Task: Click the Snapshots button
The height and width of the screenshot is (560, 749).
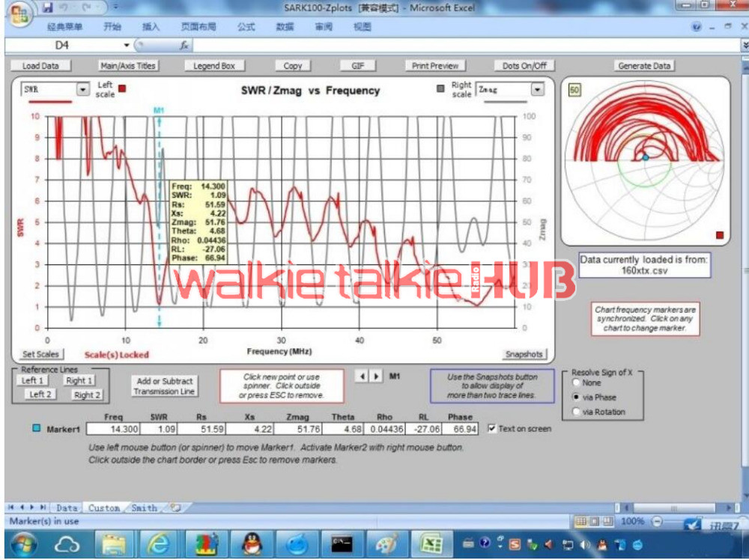Action: (x=524, y=354)
